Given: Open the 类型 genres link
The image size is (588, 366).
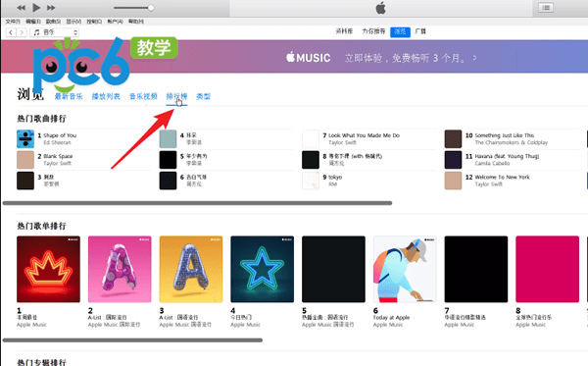Looking at the screenshot, I should coord(203,96).
